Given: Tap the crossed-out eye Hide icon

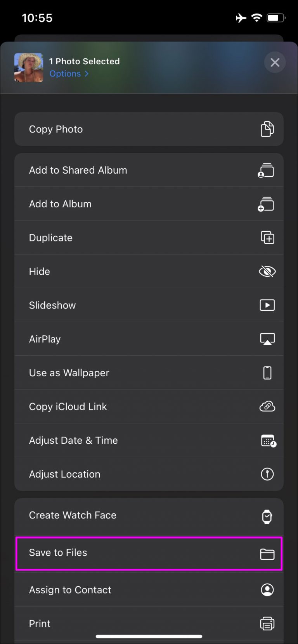Looking at the screenshot, I should pyautogui.click(x=267, y=272).
